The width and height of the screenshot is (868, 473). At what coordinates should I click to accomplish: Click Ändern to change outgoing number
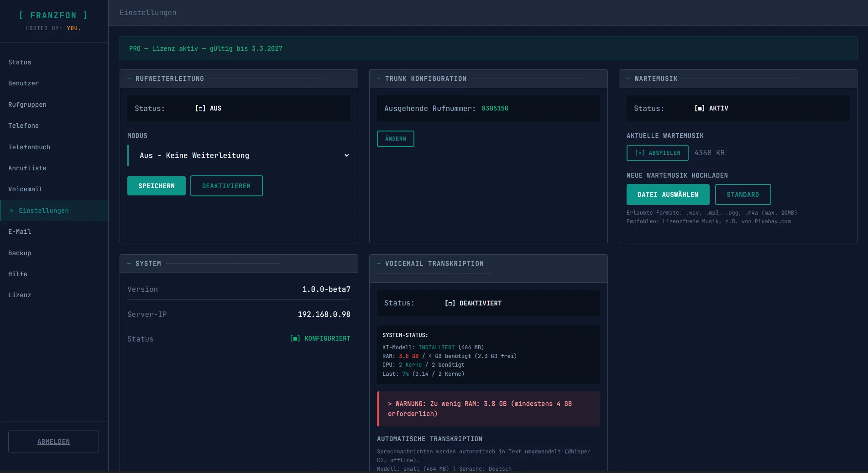point(395,139)
